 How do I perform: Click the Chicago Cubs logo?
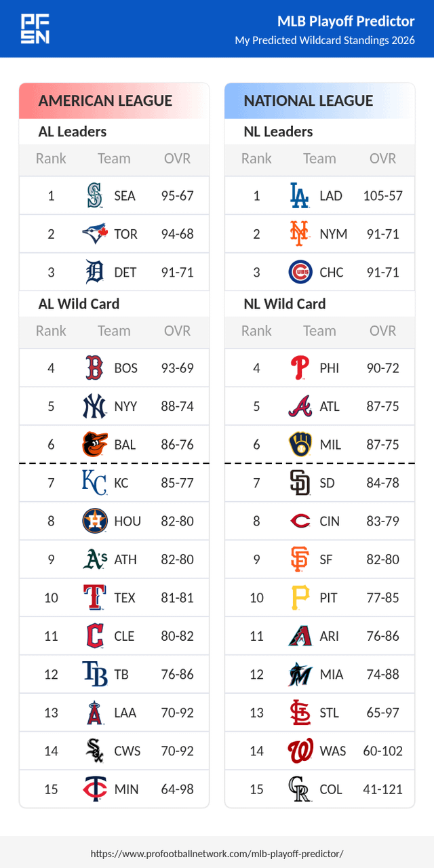[x=300, y=273]
